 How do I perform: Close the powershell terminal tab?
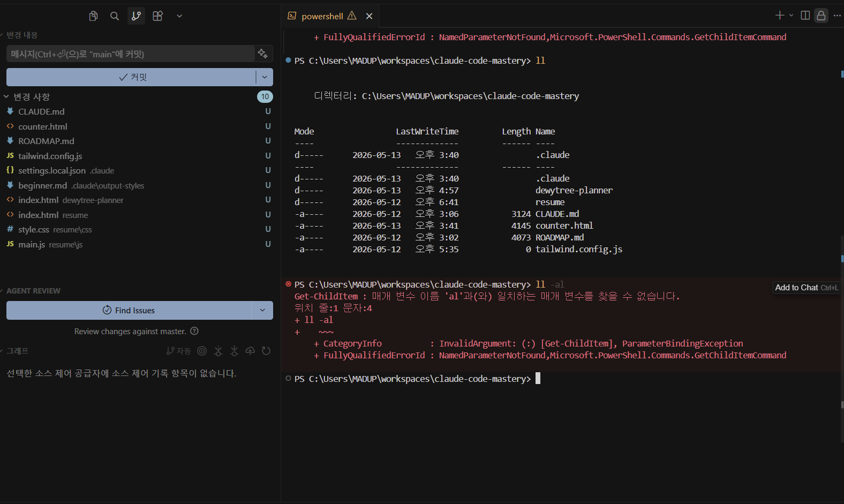pyautogui.click(x=369, y=16)
